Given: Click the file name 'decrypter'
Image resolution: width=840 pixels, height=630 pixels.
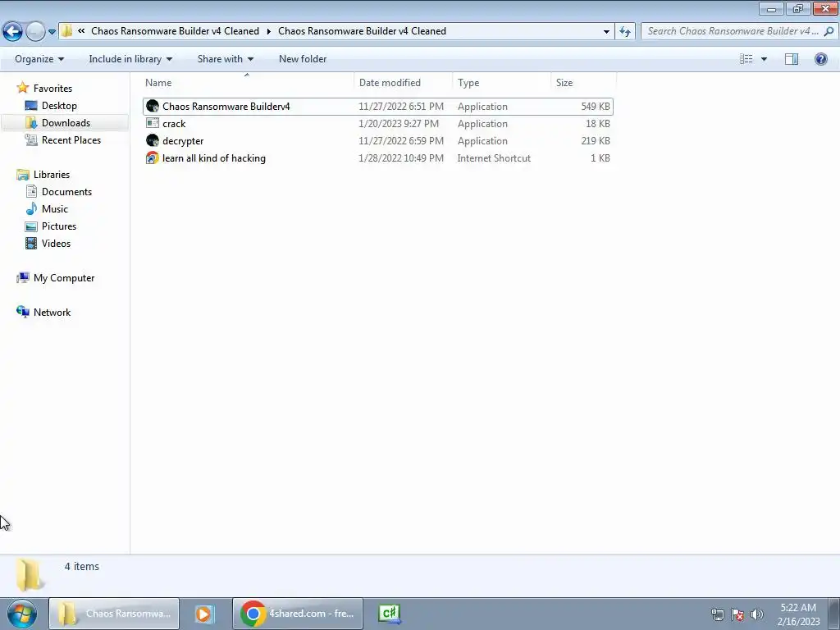Looking at the screenshot, I should click(x=183, y=141).
